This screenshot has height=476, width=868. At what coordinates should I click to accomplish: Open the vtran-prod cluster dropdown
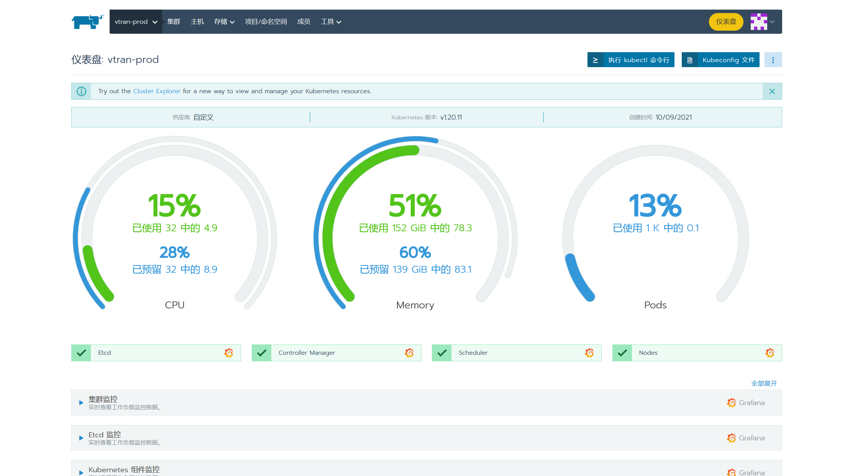pyautogui.click(x=136, y=22)
